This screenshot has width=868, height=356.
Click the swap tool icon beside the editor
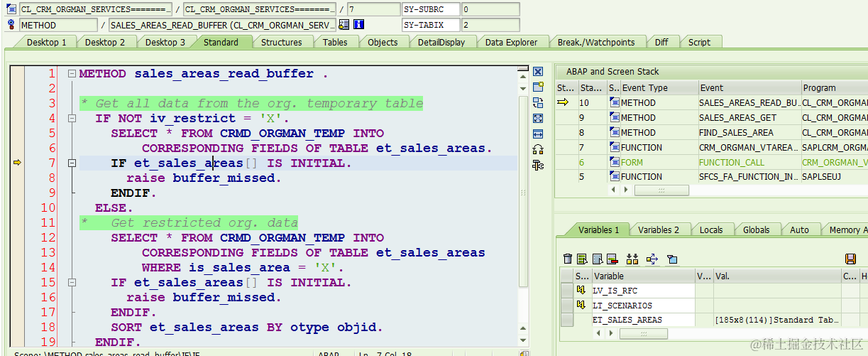538,102
